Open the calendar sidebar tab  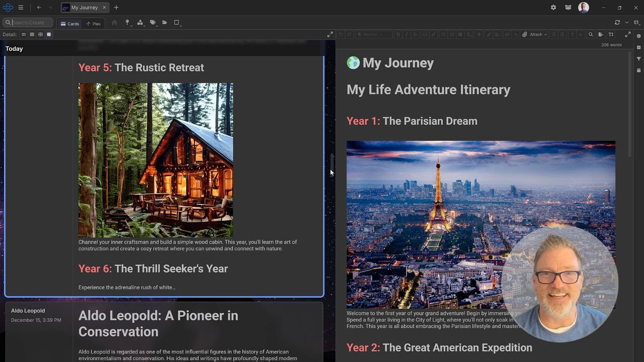pos(638,70)
